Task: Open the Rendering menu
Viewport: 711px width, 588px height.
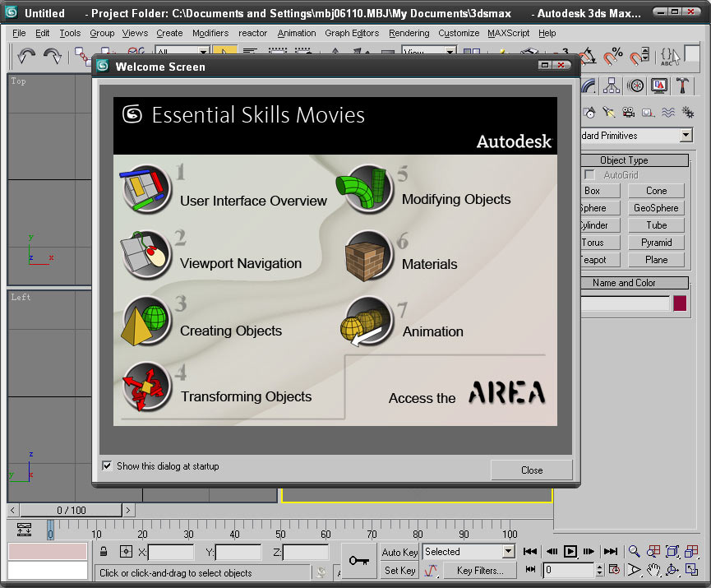Action: point(409,33)
